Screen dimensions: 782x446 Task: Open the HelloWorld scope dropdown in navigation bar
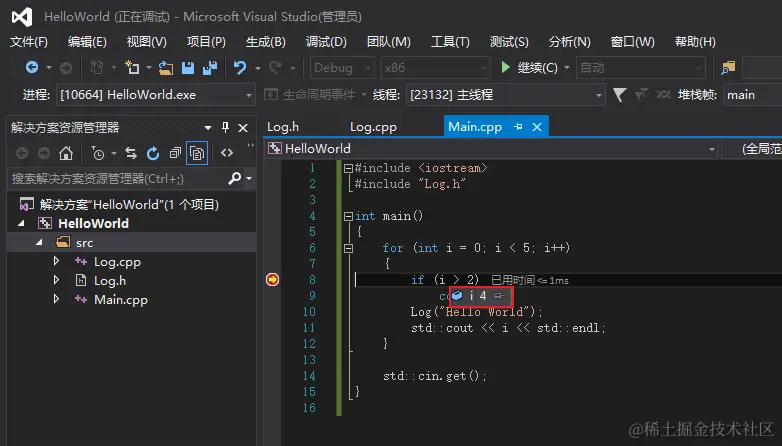pos(491,149)
